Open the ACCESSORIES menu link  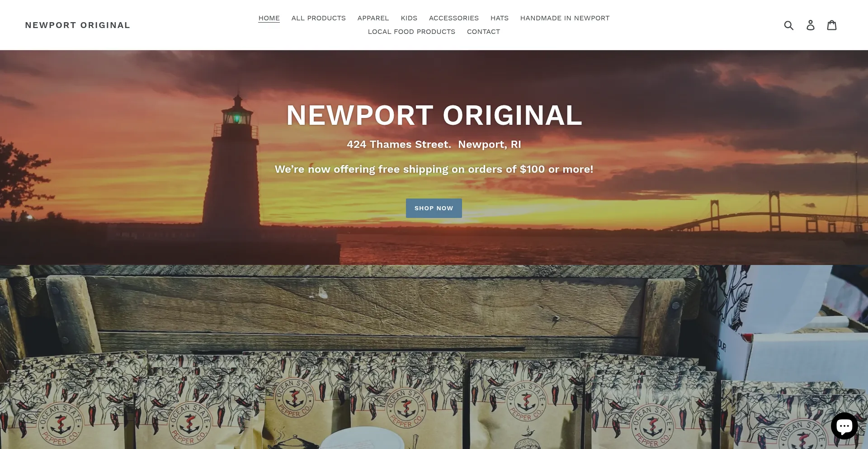(454, 18)
